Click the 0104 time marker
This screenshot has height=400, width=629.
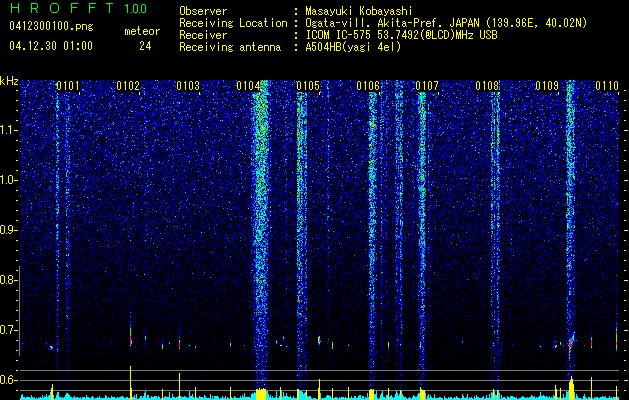tap(248, 86)
